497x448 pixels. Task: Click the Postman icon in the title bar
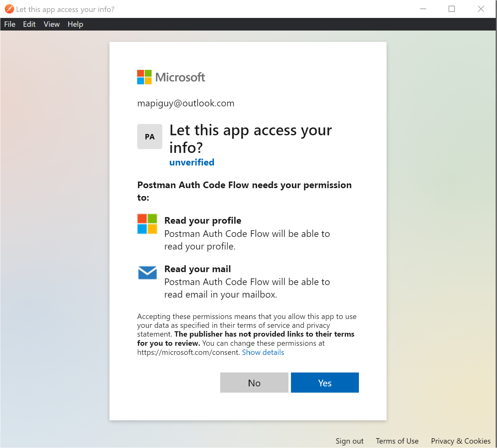(9, 9)
